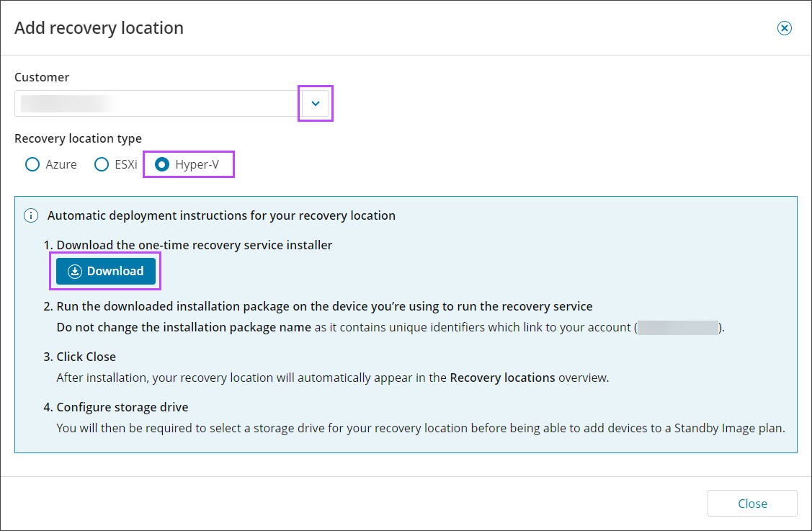Viewport: 812px width, 531px height.
Task: Click the info icon beside deployment instructions
Action: pyautogui.click(x=31, y=215)
